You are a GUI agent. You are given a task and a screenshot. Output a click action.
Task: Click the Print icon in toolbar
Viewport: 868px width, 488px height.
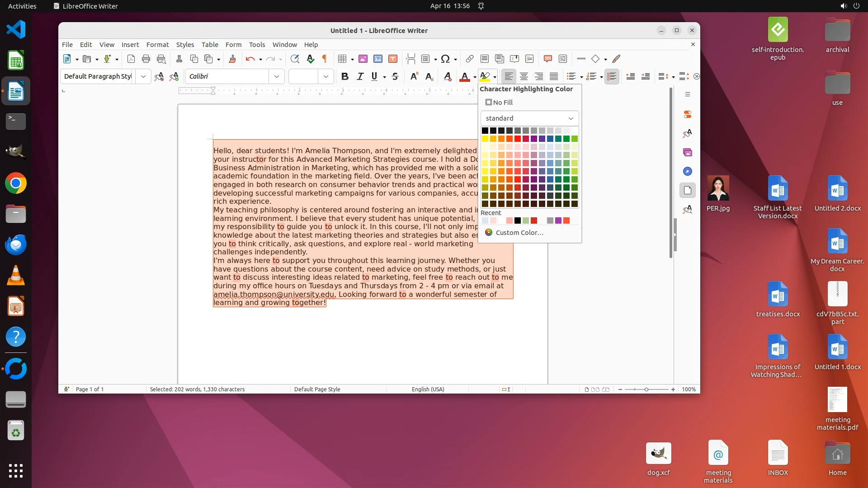[x=146, y=59]
